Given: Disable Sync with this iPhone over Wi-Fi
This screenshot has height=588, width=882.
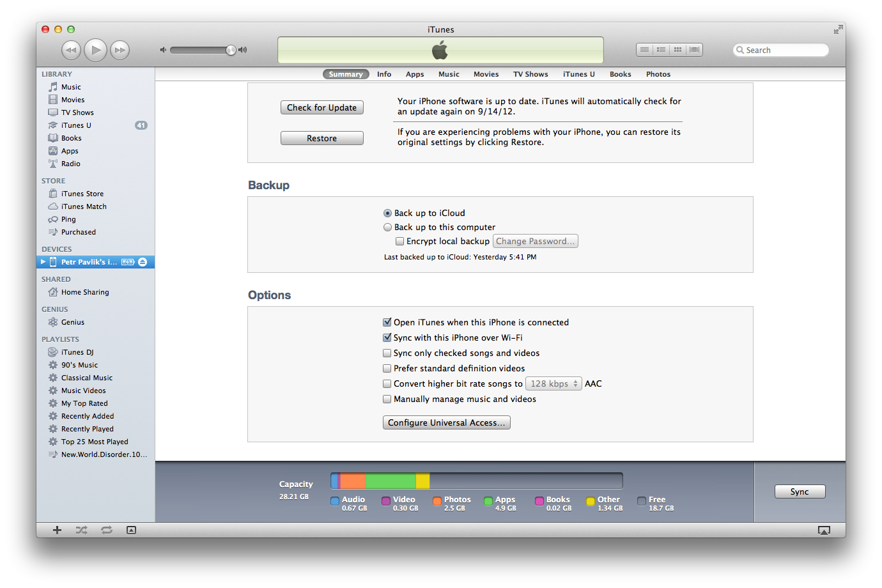Looking at the screenshot, I should click(x=387, y=338).
